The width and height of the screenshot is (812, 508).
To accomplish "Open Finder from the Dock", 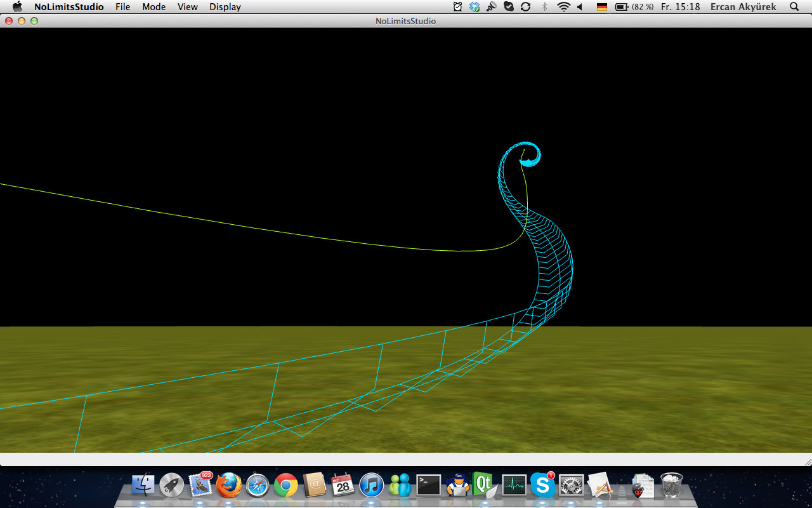I will pyautogui.click(x=143, y=485).
